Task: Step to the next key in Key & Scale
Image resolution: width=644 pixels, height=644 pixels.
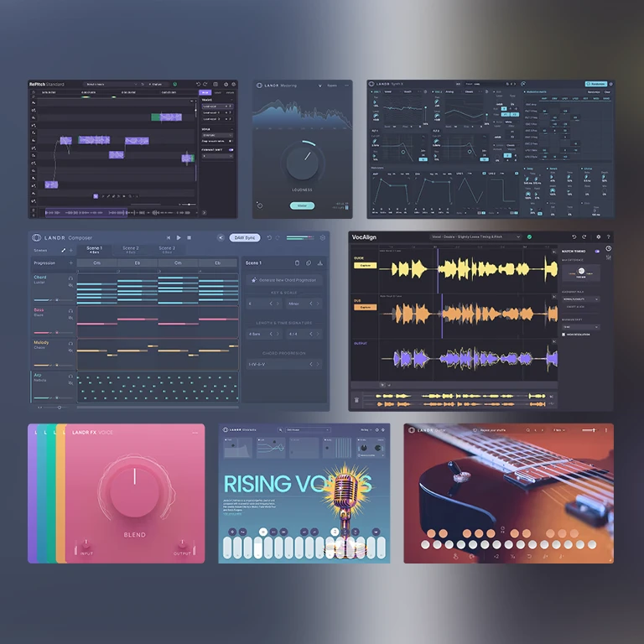Action: coord(278,304)
